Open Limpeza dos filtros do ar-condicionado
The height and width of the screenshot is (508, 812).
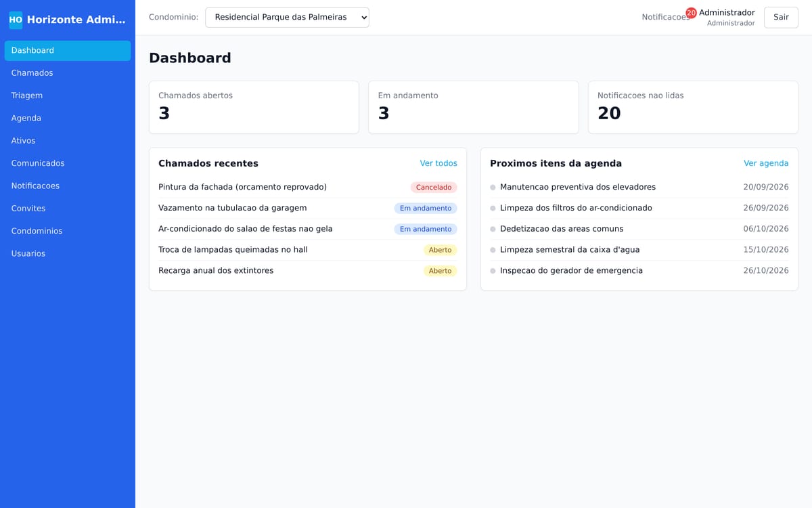click(576, 208)
